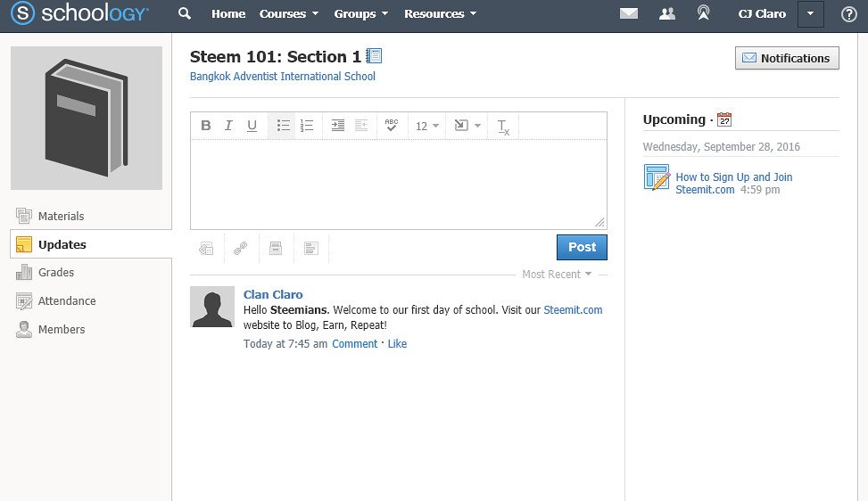Open the connections people icon
Image resolution: width=868 pixels, height=501 pixels.
pyautogui.click(x=667, y=13)
